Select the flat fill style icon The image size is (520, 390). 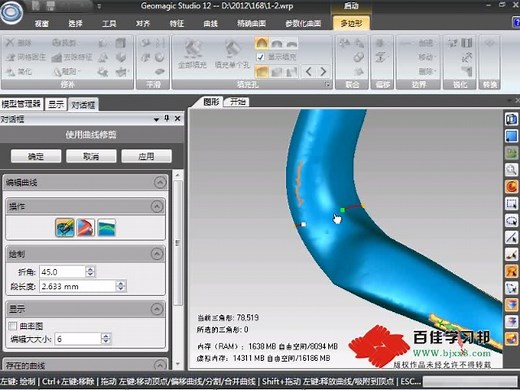(x=291, y=43)
